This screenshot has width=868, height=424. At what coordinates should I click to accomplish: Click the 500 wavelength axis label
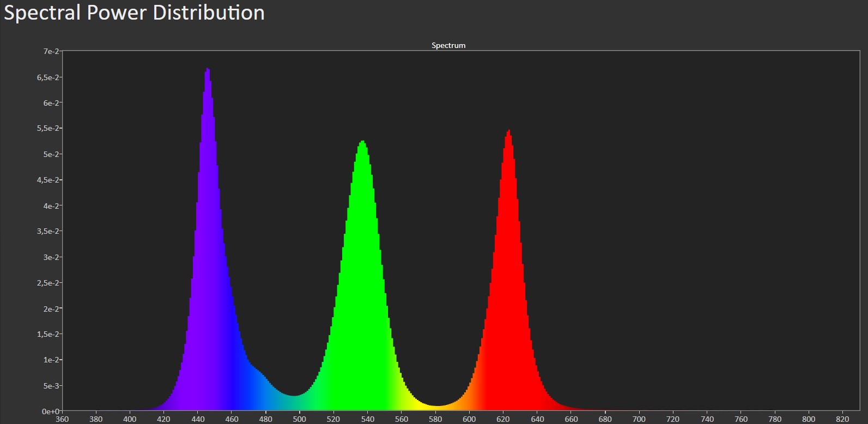point(299,419)
